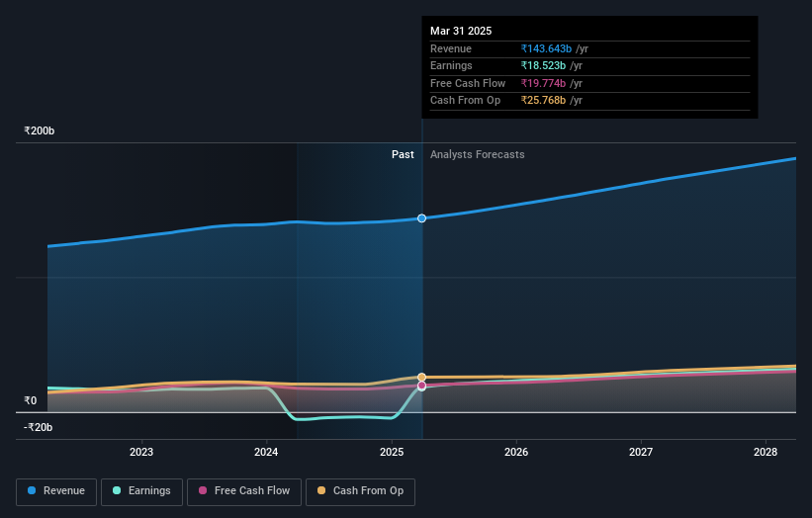Select the 2024 x-axis label
This screenshot has width=812, height=518.
point(266,453)
